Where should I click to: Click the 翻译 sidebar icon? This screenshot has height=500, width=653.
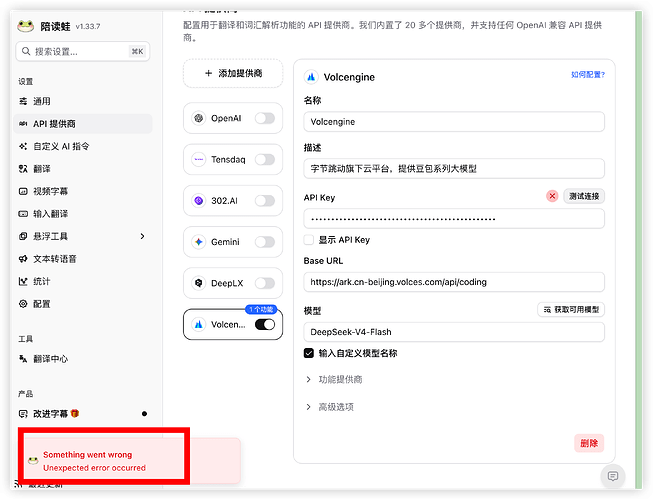click(x=23, y=169)
